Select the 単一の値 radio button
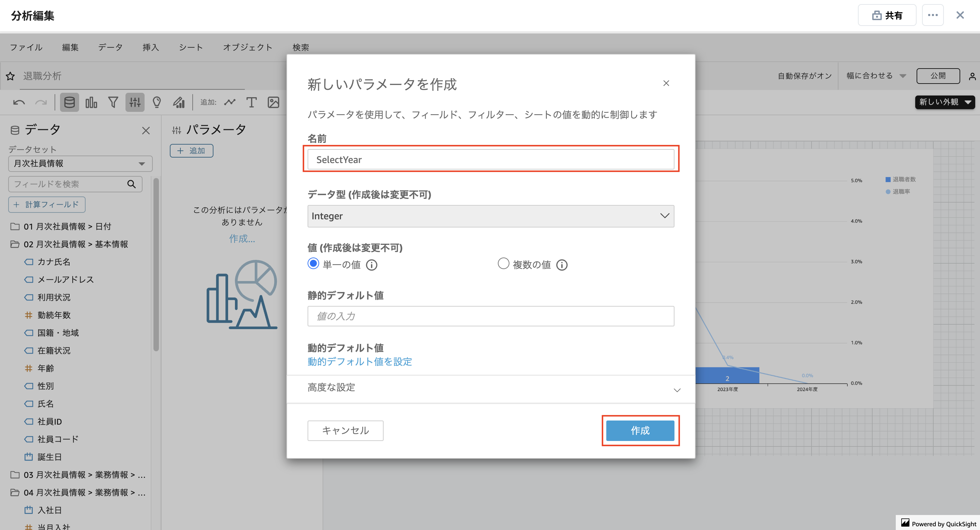980x530 pixels. [x=313, y=263]
